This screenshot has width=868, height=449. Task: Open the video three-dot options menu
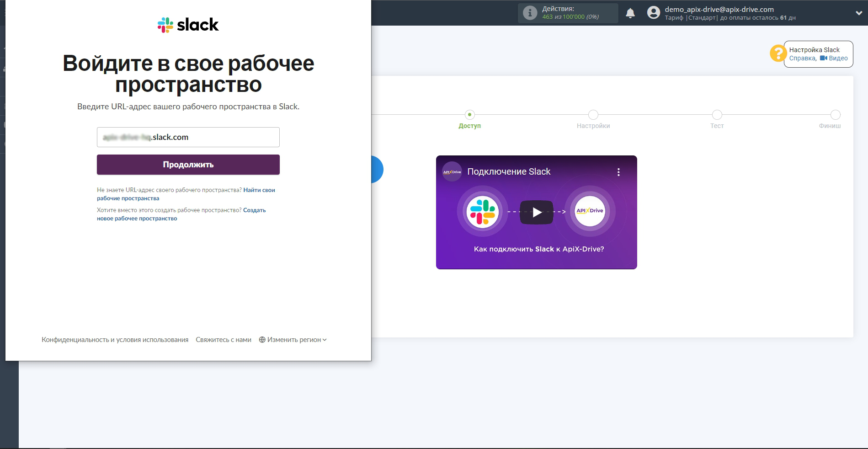[x=618, y=172]
